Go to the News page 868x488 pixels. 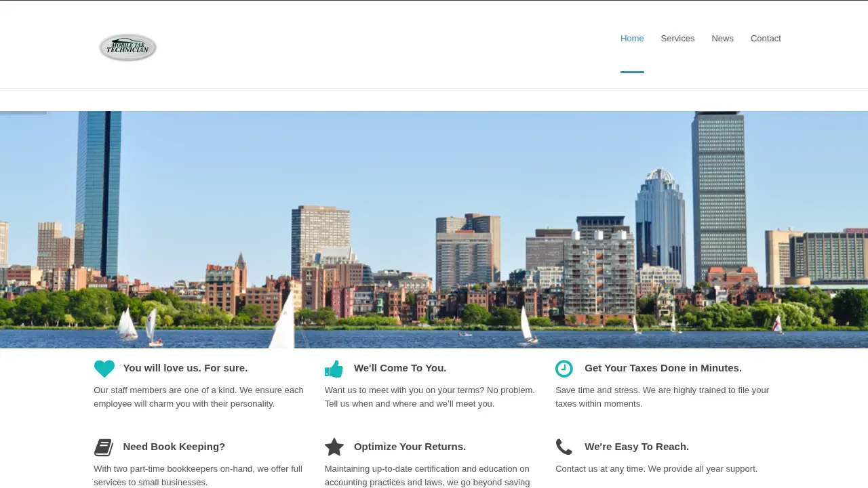(x=722, y=39)
